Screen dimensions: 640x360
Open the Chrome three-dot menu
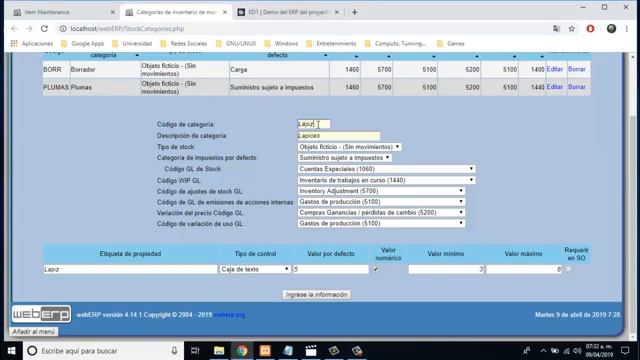[x=627, y=29]
